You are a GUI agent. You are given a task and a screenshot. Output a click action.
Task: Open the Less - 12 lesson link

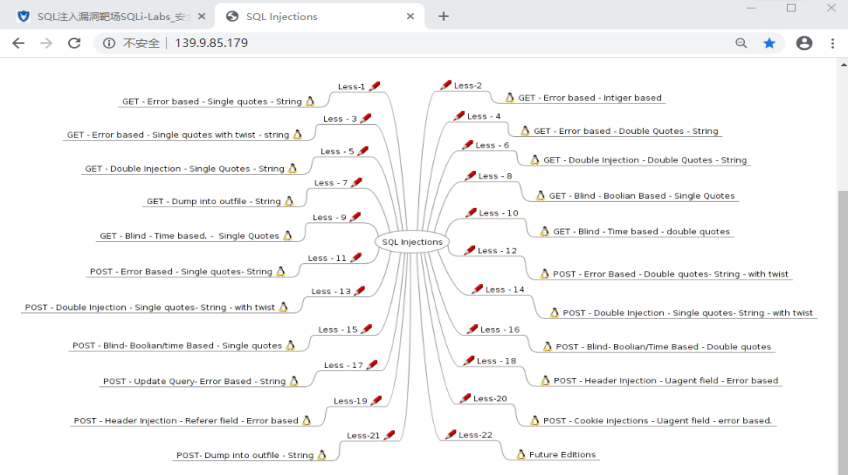pos(497,251)
